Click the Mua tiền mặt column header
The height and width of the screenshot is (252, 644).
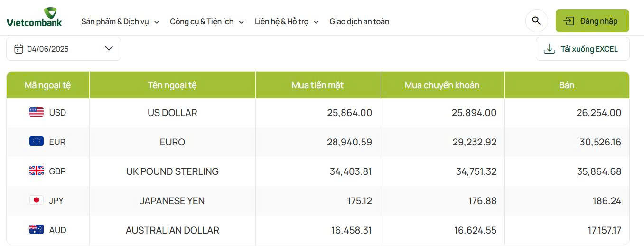point(317,85)
